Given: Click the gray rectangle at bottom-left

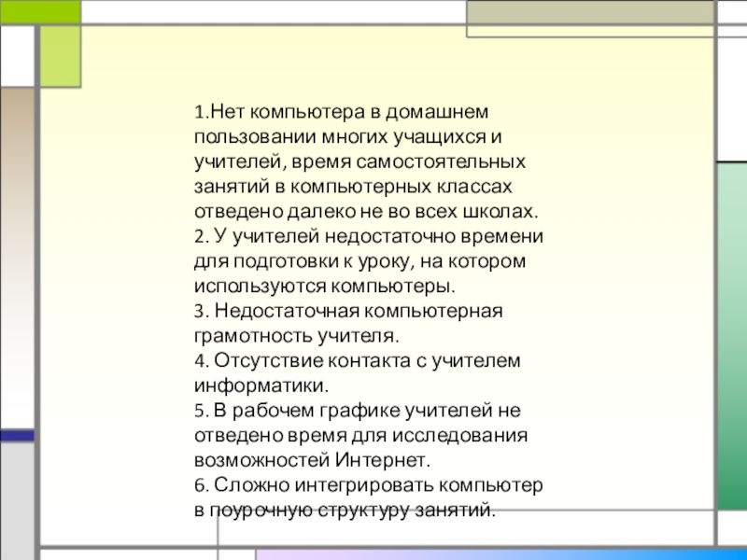Looking at the screenshot, I should (17, 499).
